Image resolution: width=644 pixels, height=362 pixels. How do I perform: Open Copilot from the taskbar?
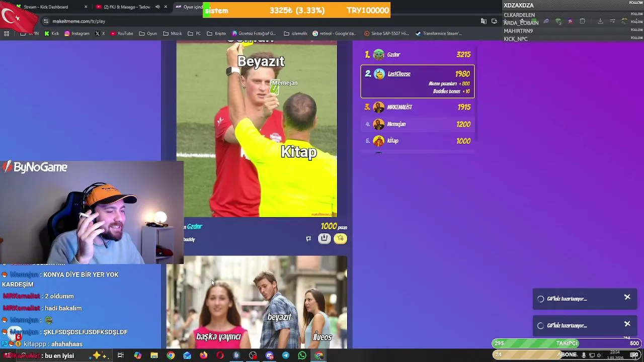pos(138,355)
